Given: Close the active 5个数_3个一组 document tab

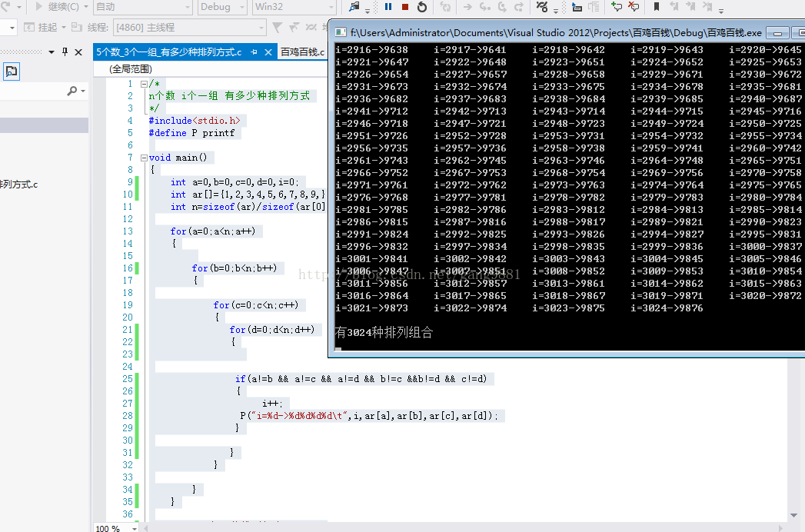Looking at the screenshot, I should point(268,52).
